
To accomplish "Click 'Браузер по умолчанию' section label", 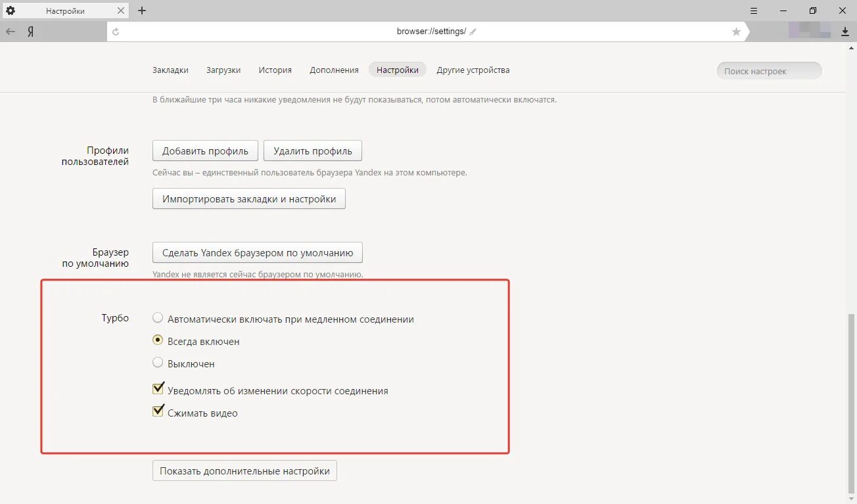I will 95,258.
